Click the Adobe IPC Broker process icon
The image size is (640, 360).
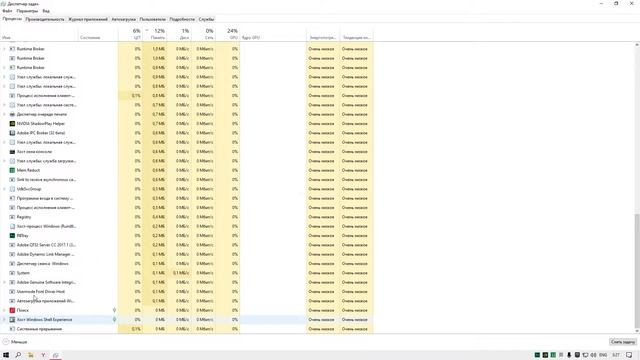coord(12,133)
